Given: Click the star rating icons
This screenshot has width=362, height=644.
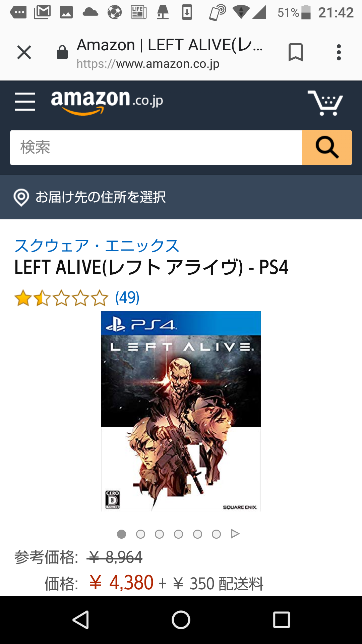Looking at the screenshot, I should tap(61, 298).
